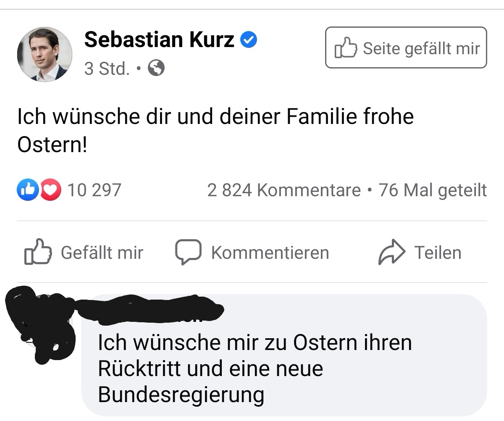The width and height of the screenshot is (504, 421).
Task: Show the 10 297 reactions list
Action: pyautogui.click(x=94, y=190)
